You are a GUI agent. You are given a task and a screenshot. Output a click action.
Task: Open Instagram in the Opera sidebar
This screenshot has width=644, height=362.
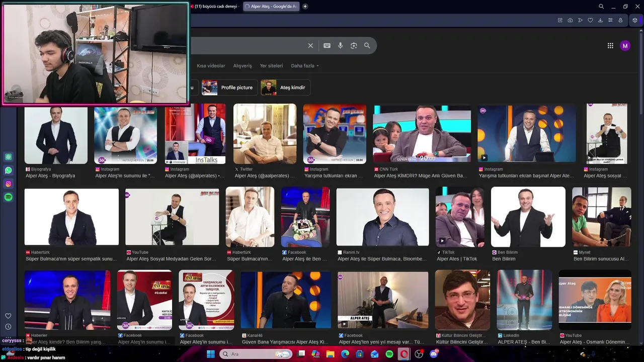tap(9, 184)
